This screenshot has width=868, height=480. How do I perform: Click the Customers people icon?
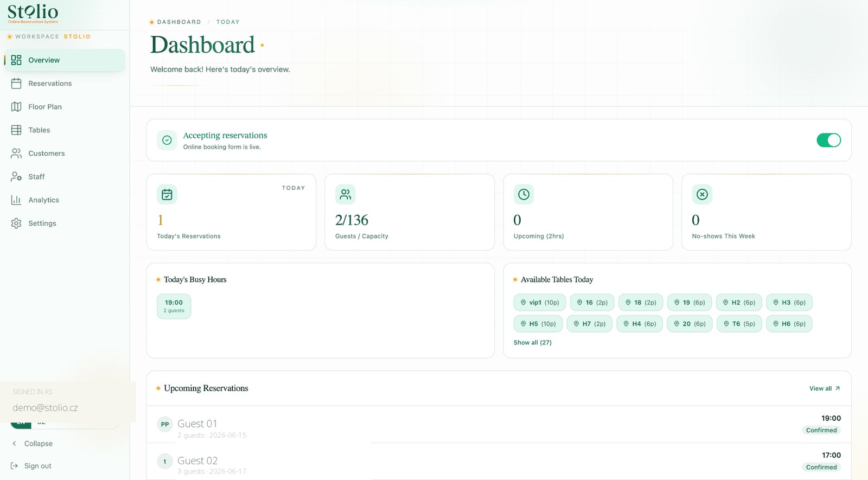click(x=16, y=153)
